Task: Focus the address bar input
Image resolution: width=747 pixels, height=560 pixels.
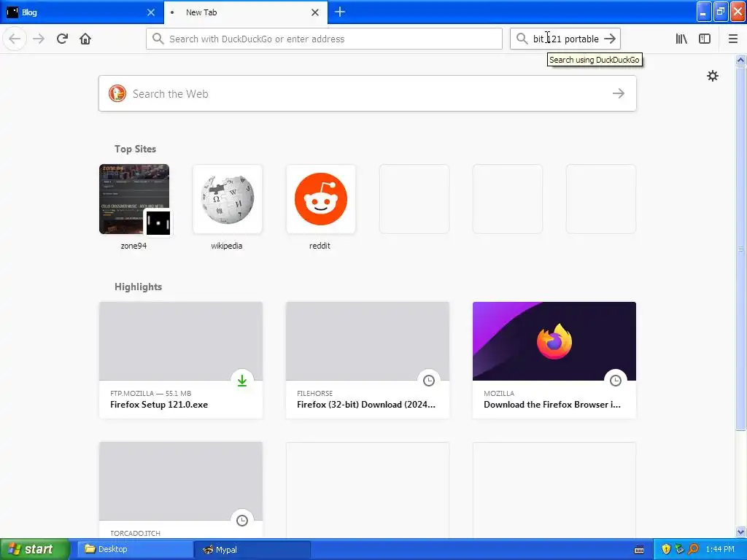Action: 324,39
